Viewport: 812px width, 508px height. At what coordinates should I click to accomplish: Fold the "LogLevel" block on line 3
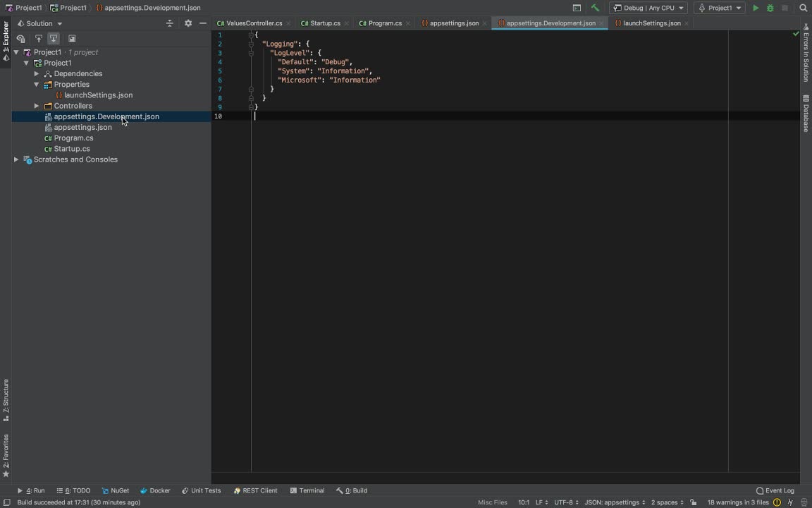point(251,53)
